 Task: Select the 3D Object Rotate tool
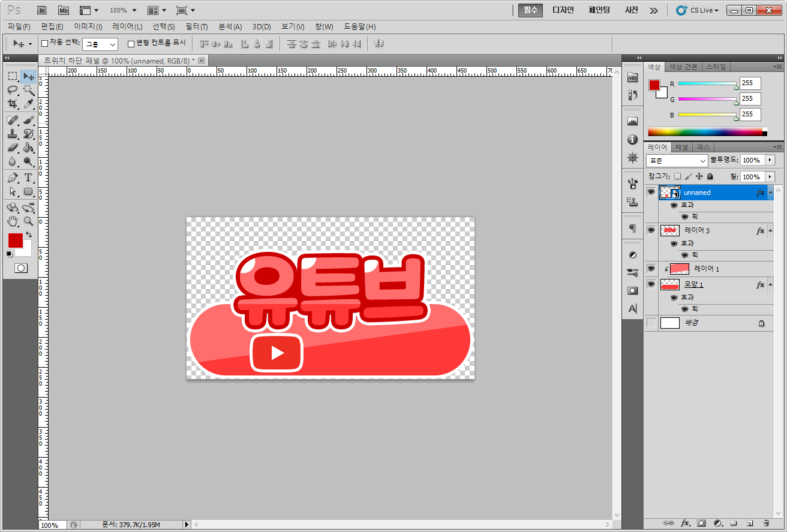coord(13,208)
